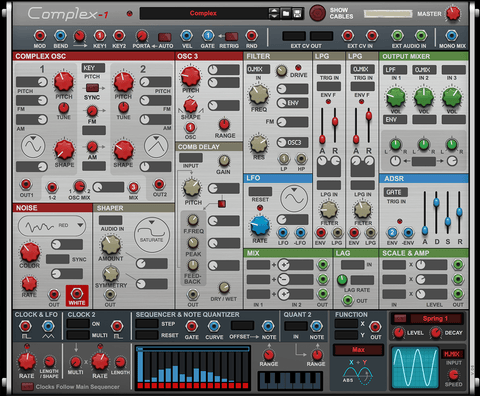Click the filter RES knob
The height and width of the screenshot is (396, 480).
tap(259, 143)
